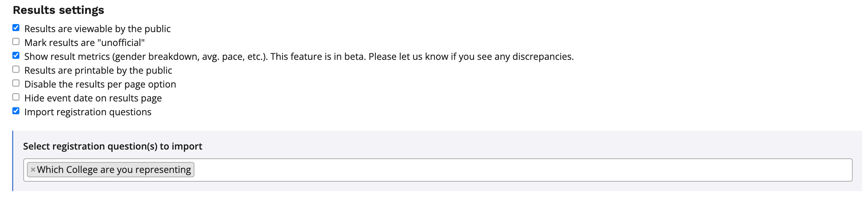Click the "Show result metrics" beta label text
This screenshot has height=197, width=868.
(x=299, y=57)
